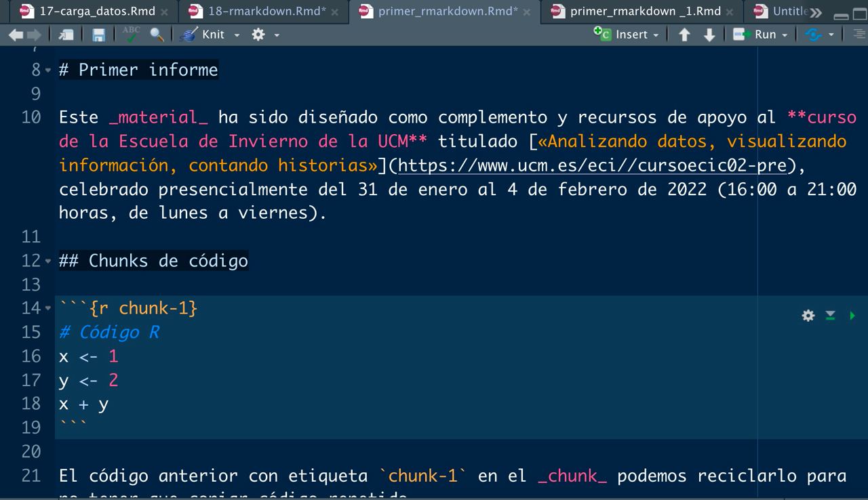868x500 pixels.
Task: Click line number 19 in gutter
Action: (x=31, y=428)
